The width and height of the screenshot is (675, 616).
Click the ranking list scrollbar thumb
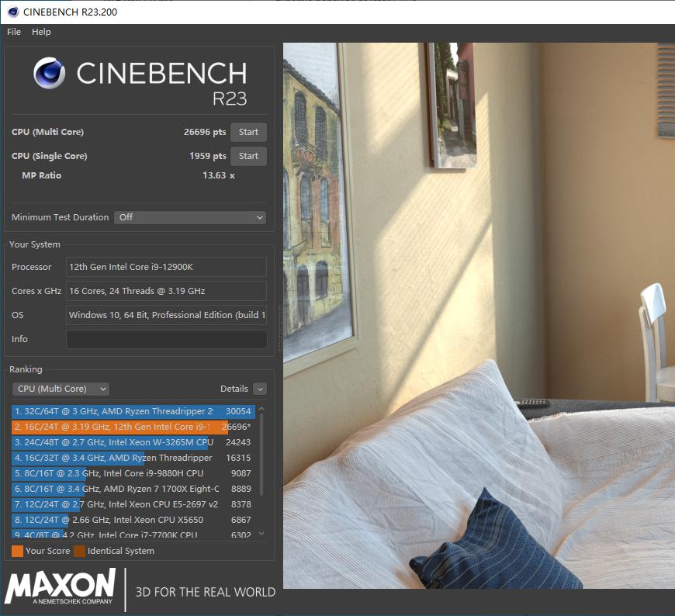(x=261, y=454)
